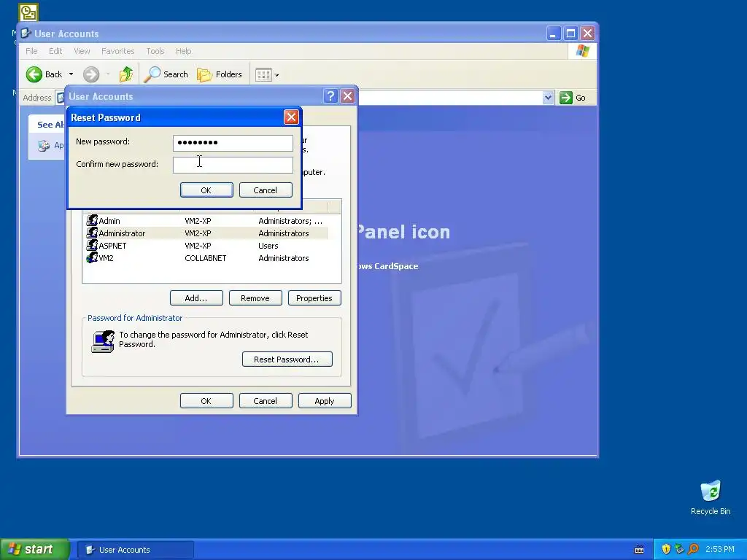Open the Start menu
The width and height of the screenshot is (747, 560).
pos(35,550)
